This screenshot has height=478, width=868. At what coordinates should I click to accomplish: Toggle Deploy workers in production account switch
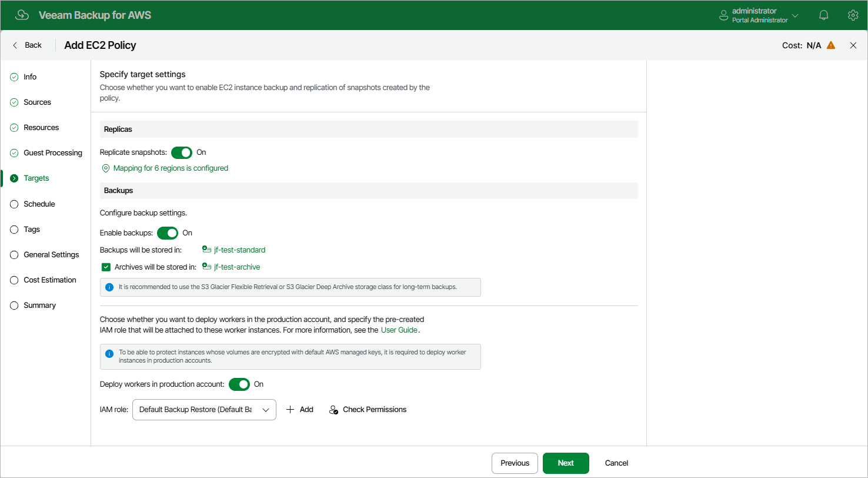(239, 384)
